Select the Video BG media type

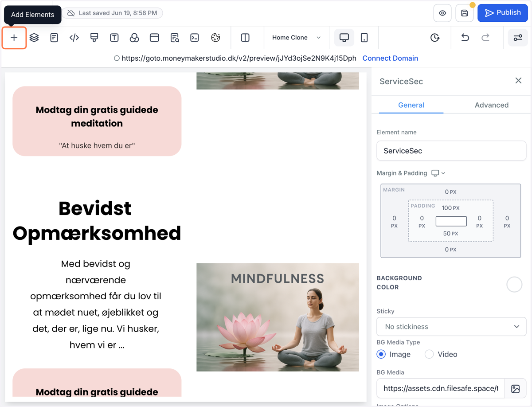429,354
